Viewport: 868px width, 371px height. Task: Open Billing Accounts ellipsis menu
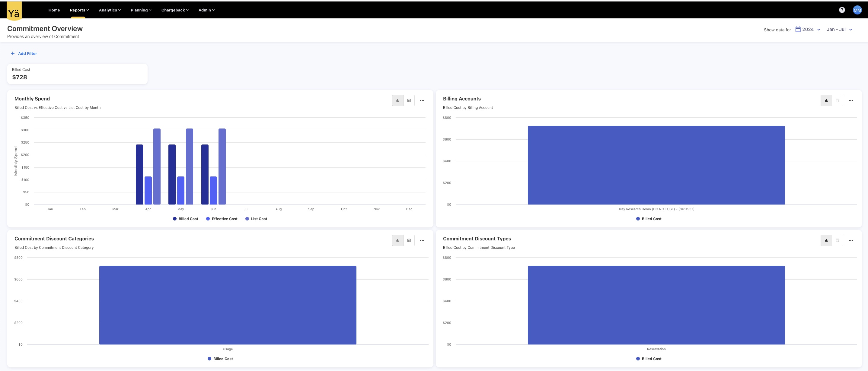(850, 100)
